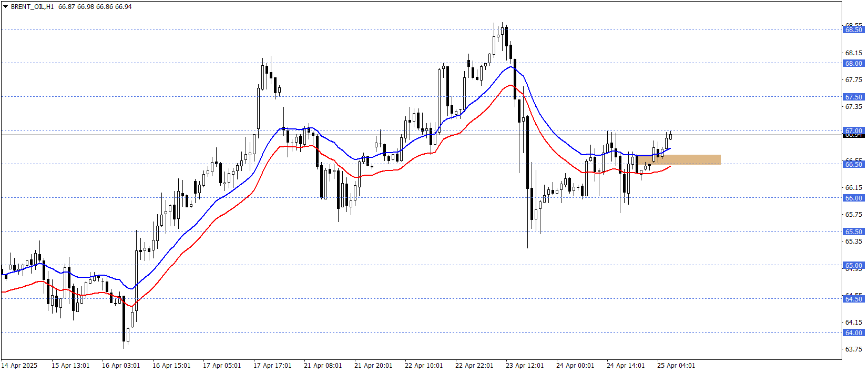Click the 66.15 price scale value
The height and width of the screenshot is (372, 868).
(853, 187)
